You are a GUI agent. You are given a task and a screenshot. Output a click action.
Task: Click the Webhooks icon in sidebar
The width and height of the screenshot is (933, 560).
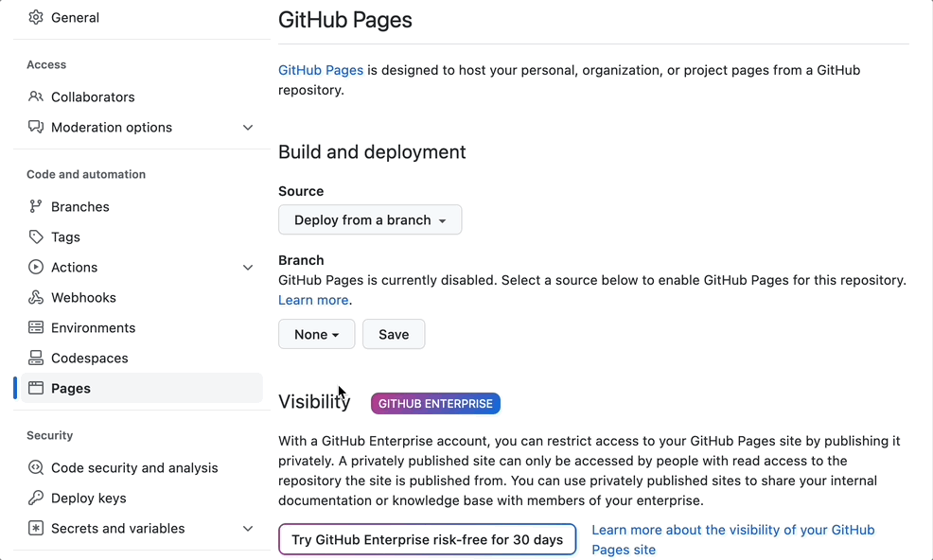pos(36,298)
